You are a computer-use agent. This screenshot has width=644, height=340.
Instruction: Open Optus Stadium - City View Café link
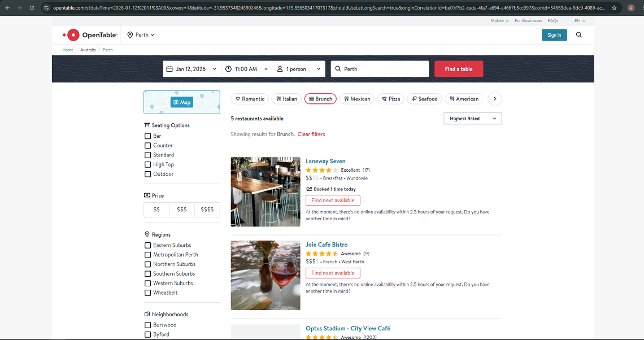(x=348, y=329)
